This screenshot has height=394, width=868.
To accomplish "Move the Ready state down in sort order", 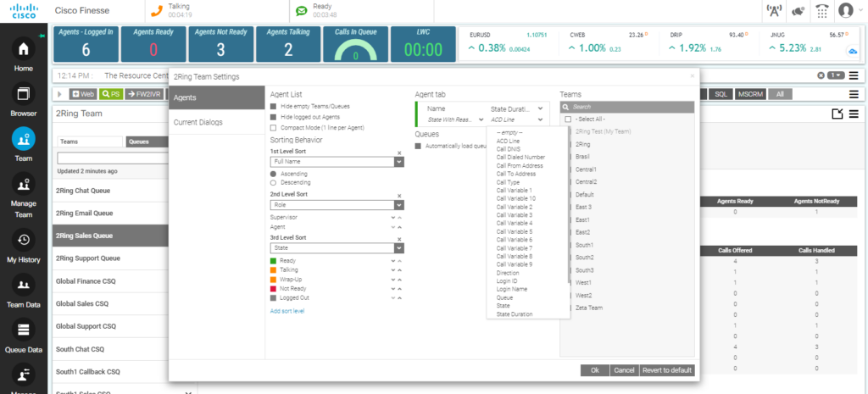I will coord(393,261).
